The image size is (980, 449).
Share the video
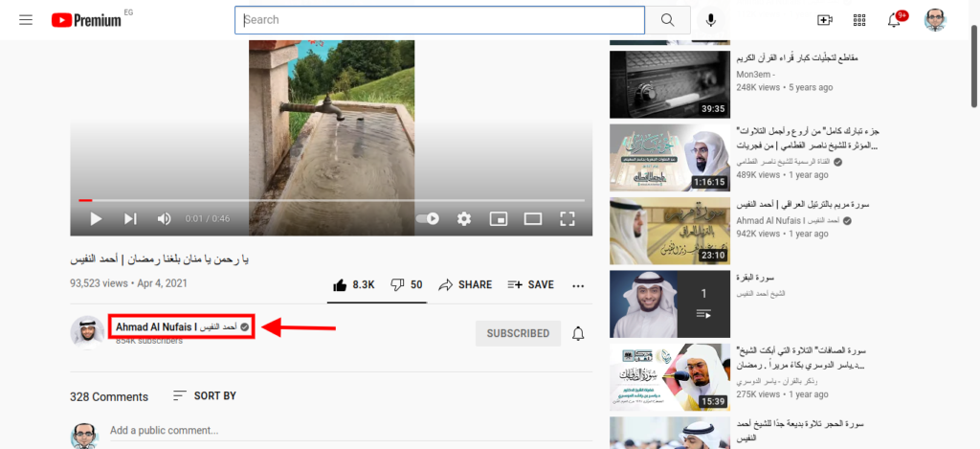(x=465, y=285)
